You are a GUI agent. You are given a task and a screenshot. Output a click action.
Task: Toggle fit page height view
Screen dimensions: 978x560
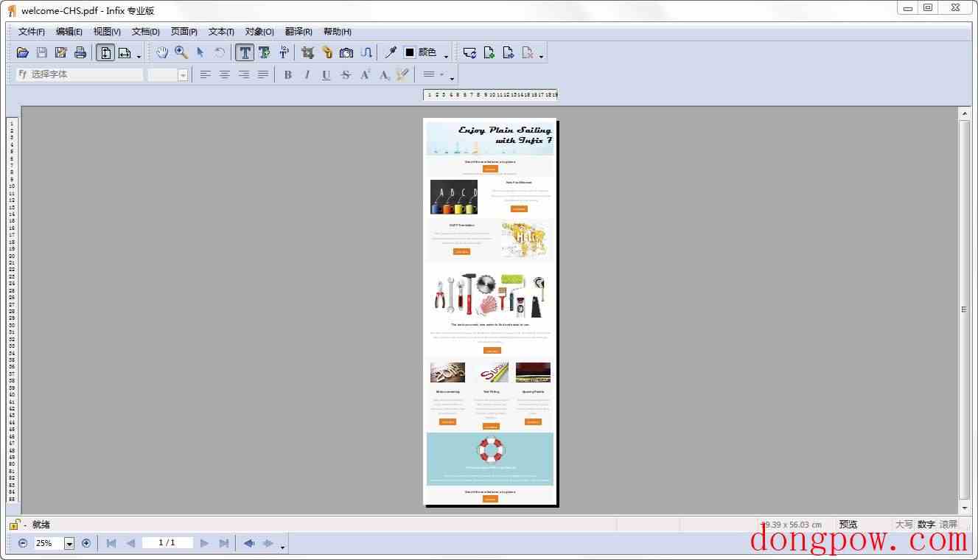click(105, 52)
